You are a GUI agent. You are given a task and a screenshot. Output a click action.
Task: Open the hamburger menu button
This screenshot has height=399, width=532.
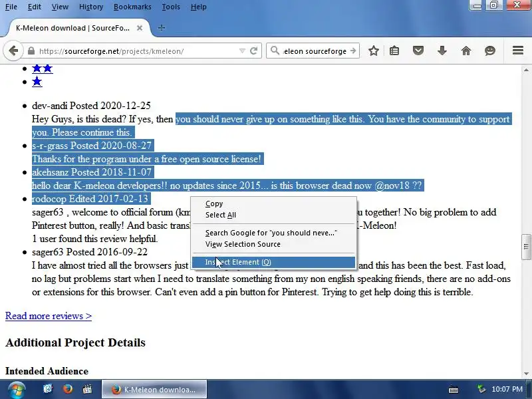pos(518,51)
